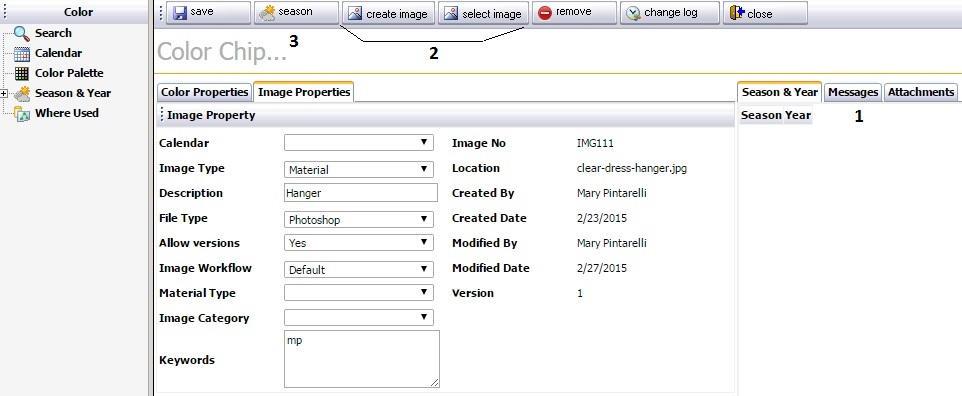Switch to the Messages tab
This screenshot has width=962, height=396.
point(853,92)
